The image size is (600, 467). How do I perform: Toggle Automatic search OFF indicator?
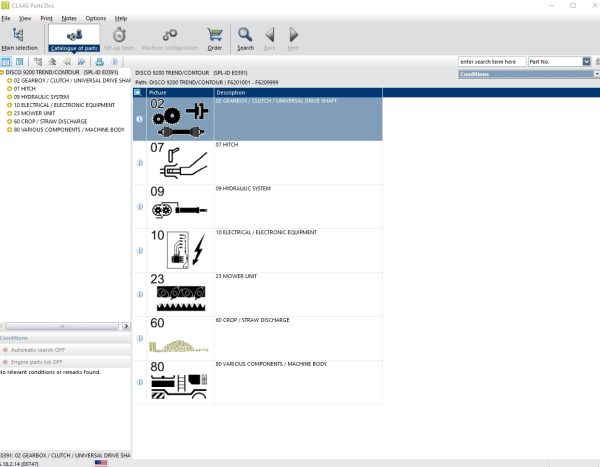click(33, 350)
